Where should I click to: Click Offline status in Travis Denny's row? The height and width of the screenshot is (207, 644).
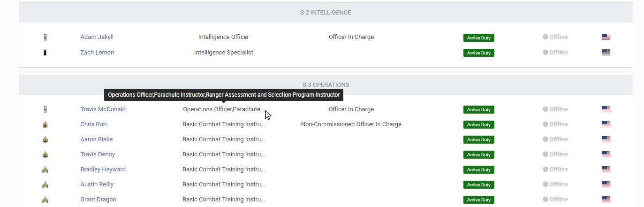tap(555, 154)
